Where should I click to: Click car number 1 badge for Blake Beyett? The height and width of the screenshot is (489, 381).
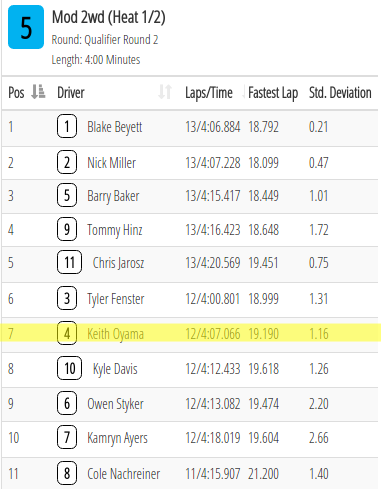(67, 126)
